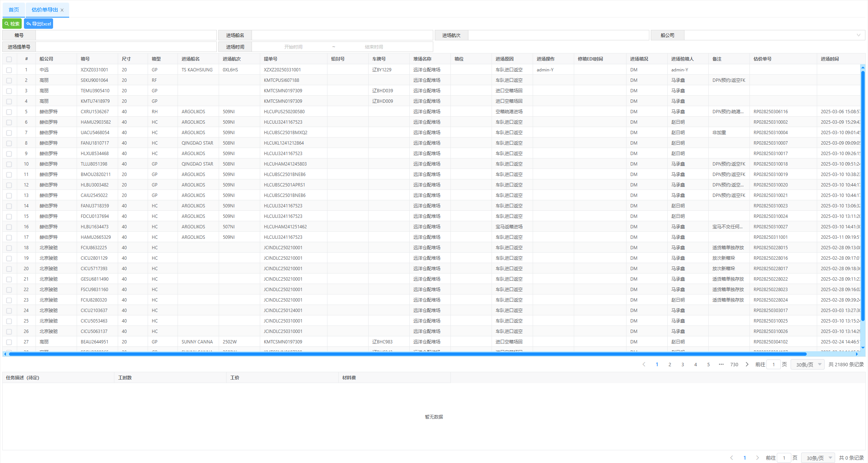This screenshot has height=463, width=868.
Task: Select the 估价单导出 tab
Action: pyautogui.click(x=44, y=10)
